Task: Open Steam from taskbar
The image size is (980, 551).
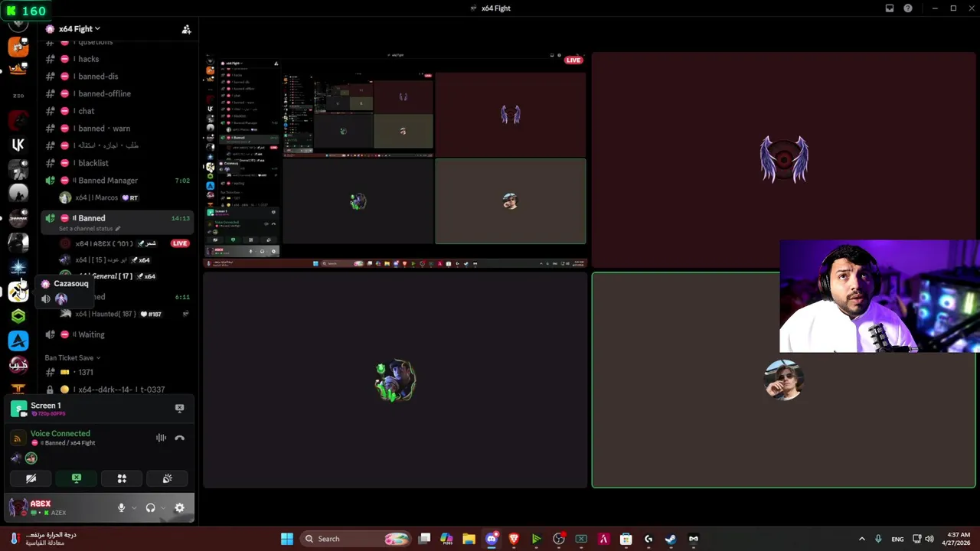Action: point(671,539)
